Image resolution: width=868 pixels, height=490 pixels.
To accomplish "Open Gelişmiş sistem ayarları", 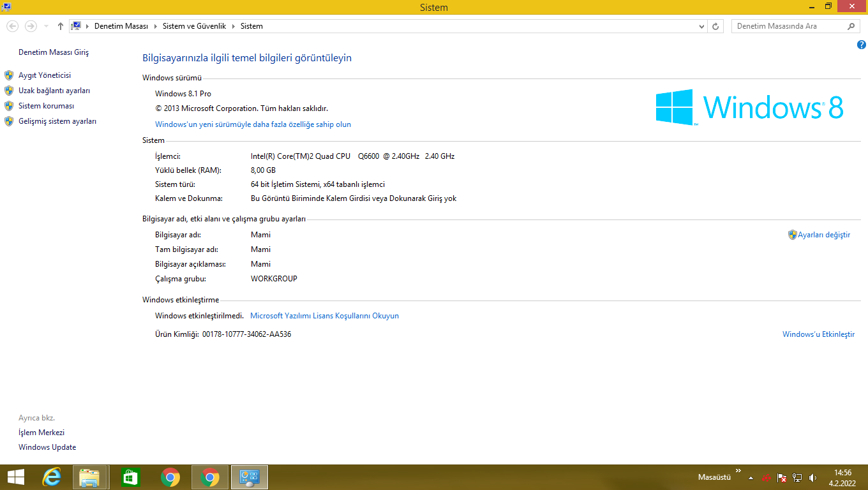I will coord(57,121).
